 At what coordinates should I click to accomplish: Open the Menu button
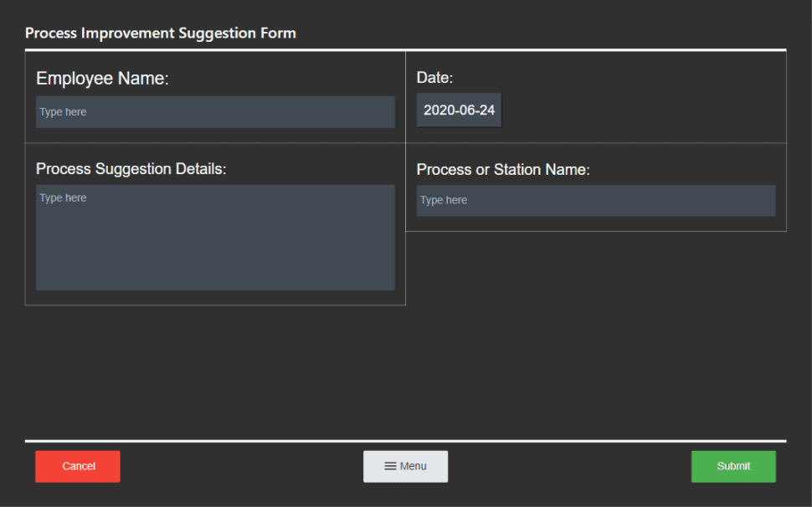tap(405, 467)
